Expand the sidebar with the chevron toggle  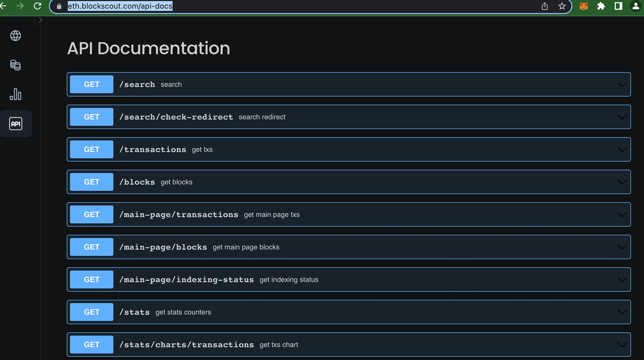(41, 20)
